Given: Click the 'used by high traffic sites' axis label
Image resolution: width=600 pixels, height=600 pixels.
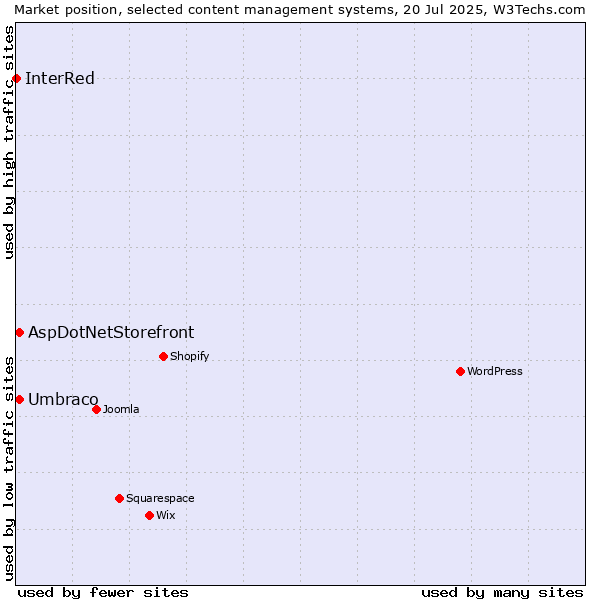Looking at the screenshot, I should pos(8,142).
